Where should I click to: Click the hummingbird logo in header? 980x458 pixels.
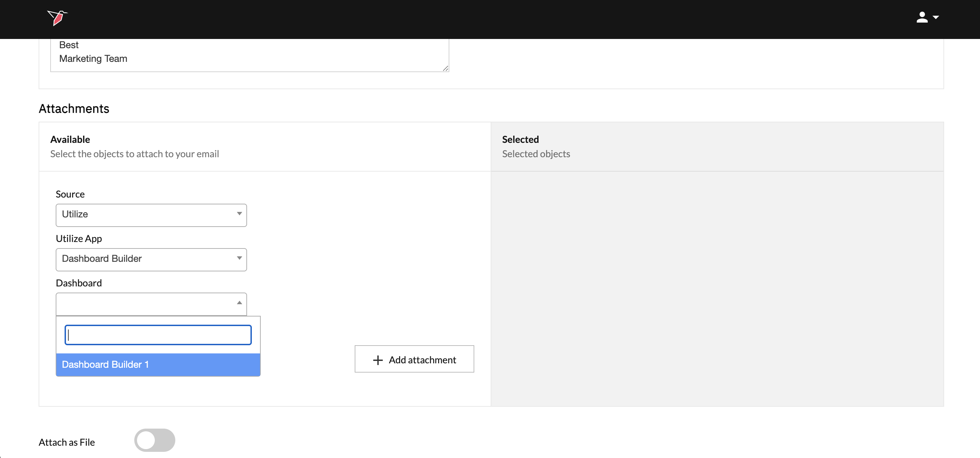pos(57,17)
